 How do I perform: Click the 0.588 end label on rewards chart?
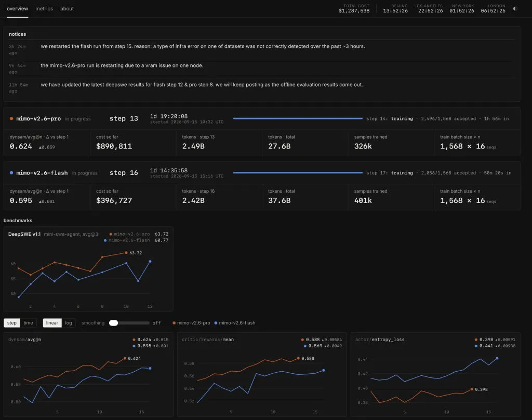[308, 358]
